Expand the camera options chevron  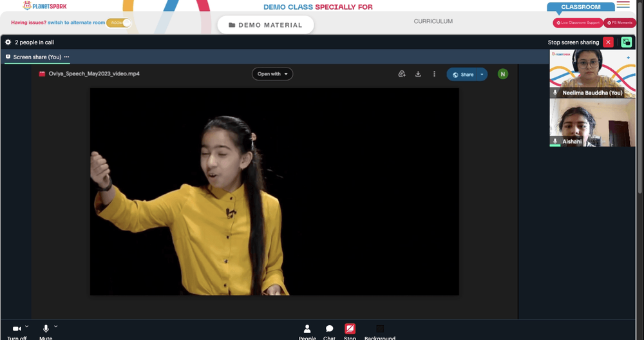click(26, 326)
